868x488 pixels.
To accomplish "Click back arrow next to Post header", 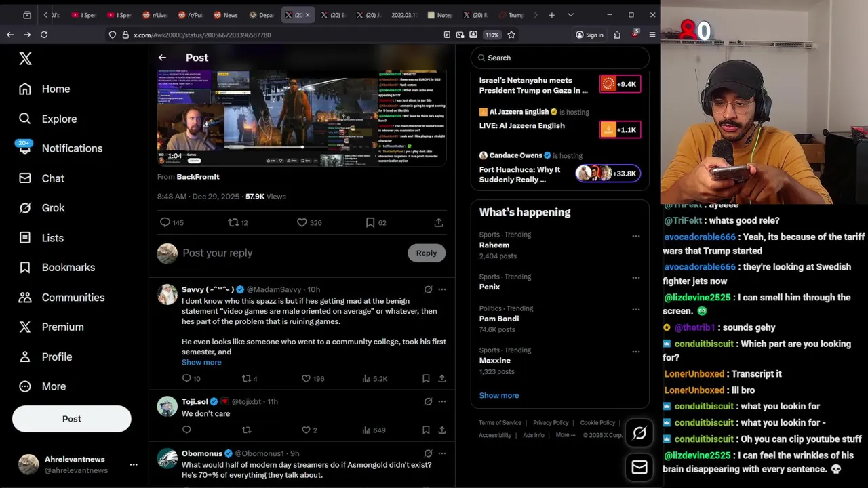I will 162,58.
